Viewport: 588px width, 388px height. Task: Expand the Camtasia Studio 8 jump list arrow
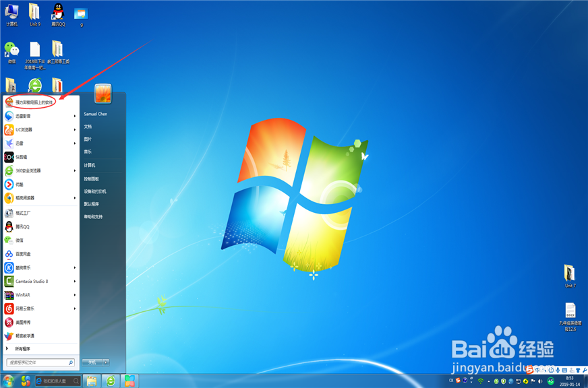coord(75,282)
